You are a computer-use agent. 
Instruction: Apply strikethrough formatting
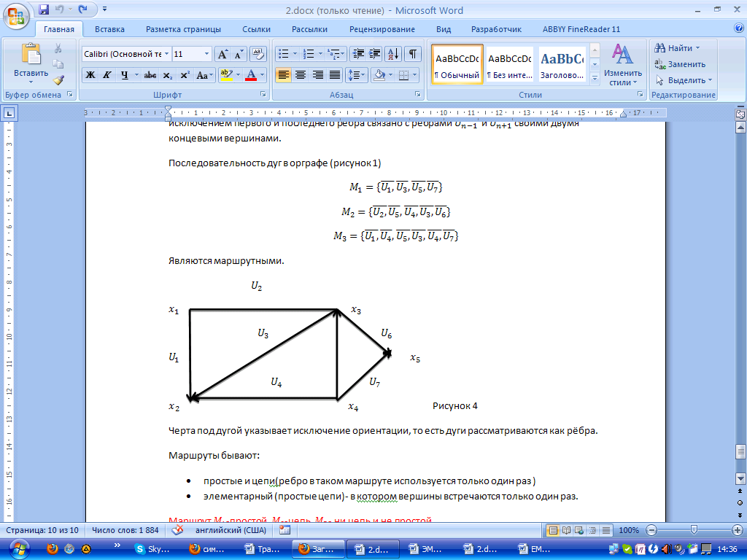click(150, 75)
